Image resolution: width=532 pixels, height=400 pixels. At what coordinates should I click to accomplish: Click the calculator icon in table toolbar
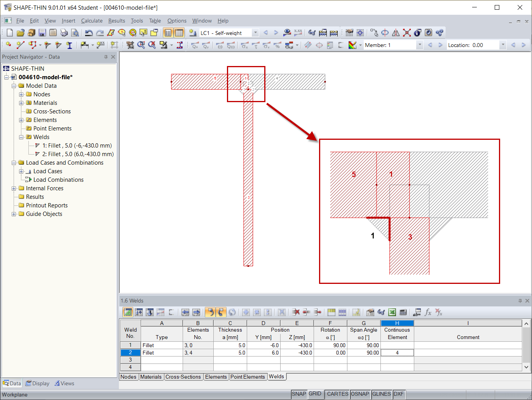tap(403, 312)
